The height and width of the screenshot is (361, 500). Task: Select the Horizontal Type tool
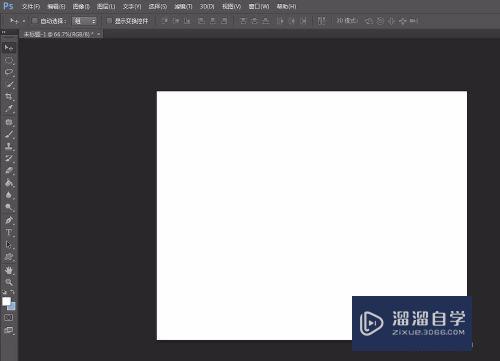click(9, 232)
